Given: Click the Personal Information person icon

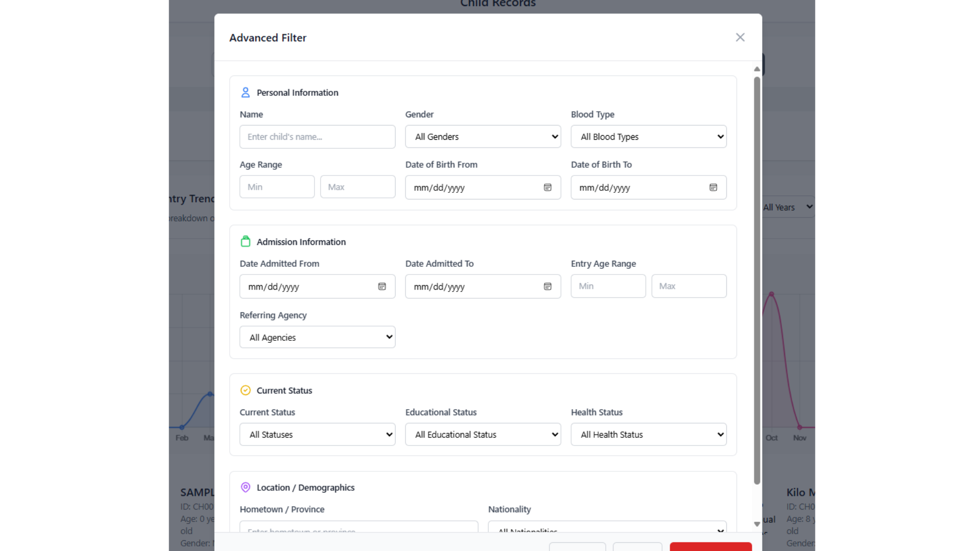Looking at the screenshot, I should point(246,92).
